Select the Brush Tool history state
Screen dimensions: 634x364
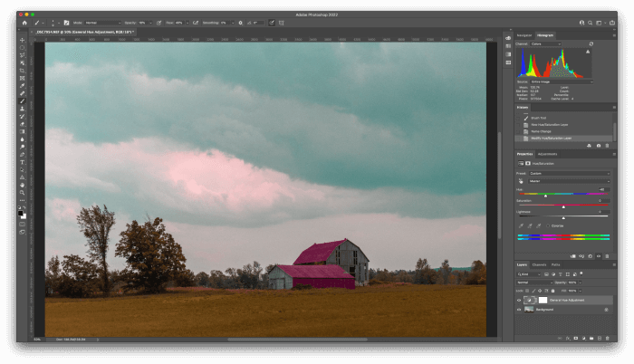pyautogui.click(x=537, y=118)
